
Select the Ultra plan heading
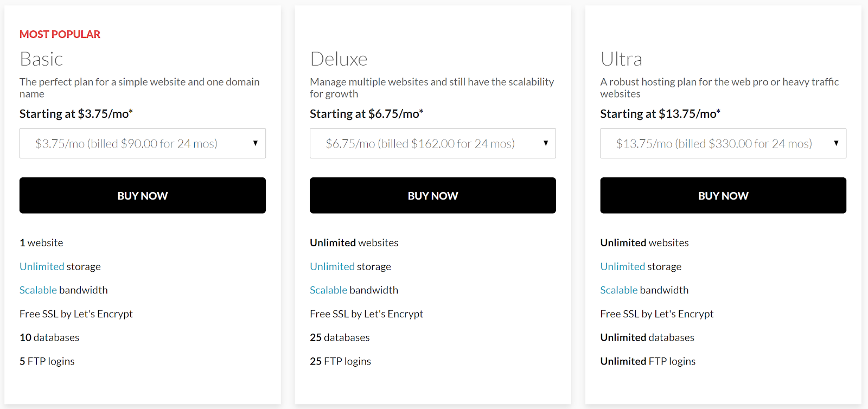tap(621, 59)
